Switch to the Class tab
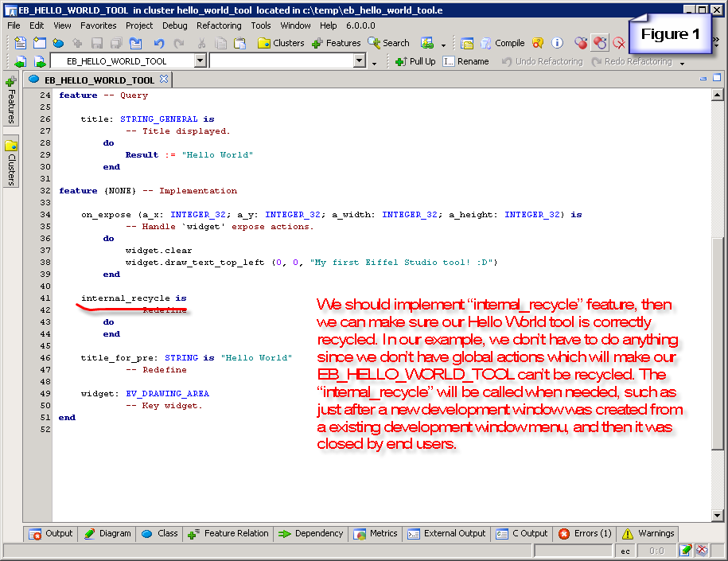The height and width of the screenshot is (561, 728). (x=160, y=534)
